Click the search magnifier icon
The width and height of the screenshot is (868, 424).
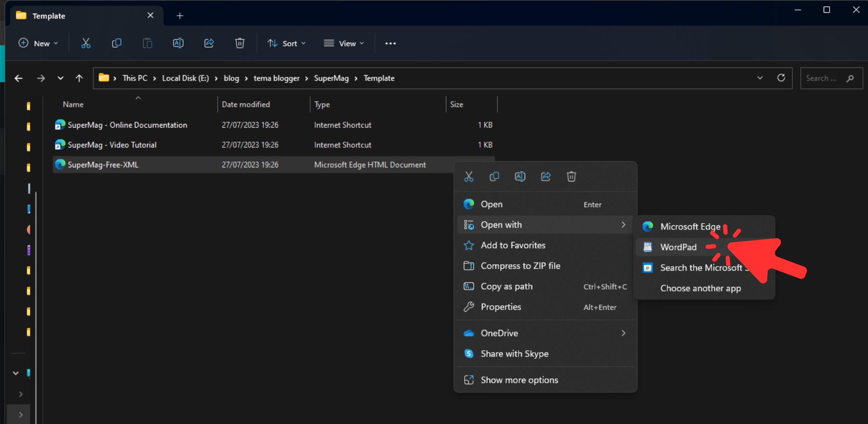pyautogui.click(x=850, y=78)
